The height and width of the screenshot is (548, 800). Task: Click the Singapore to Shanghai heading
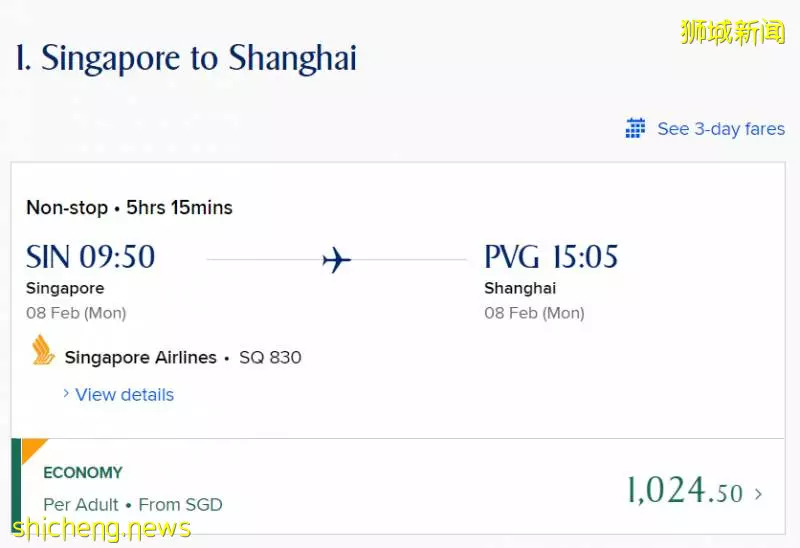[x=186, y=59]
